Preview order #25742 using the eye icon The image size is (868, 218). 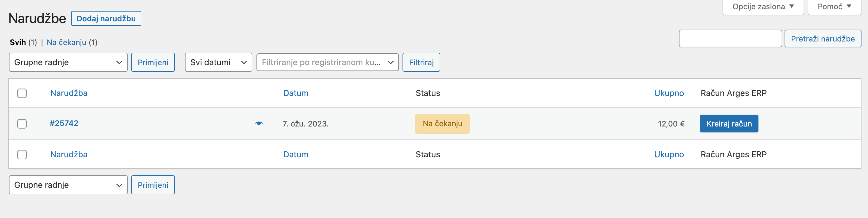tap(259, 124)
